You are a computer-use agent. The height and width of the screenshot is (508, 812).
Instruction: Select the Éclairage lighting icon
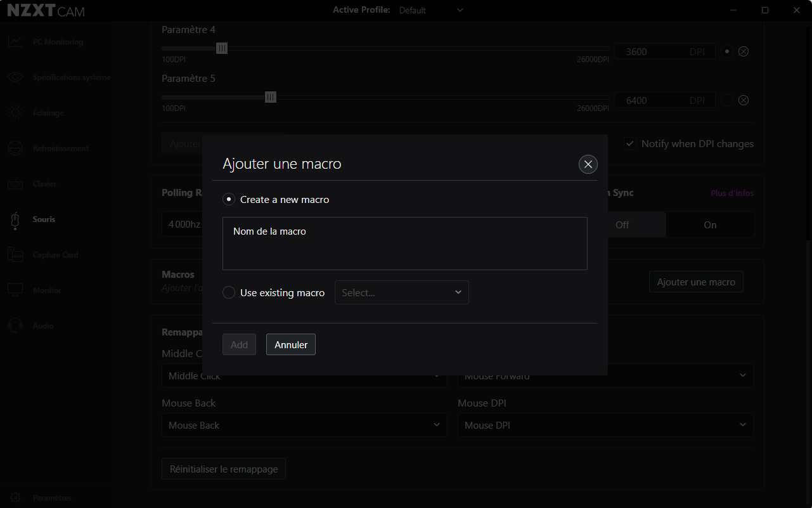coord(15,112)
